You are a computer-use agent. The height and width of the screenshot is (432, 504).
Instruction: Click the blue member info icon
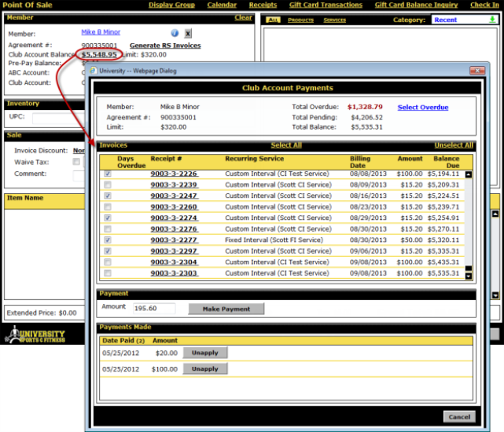click(x=175, y=34)
